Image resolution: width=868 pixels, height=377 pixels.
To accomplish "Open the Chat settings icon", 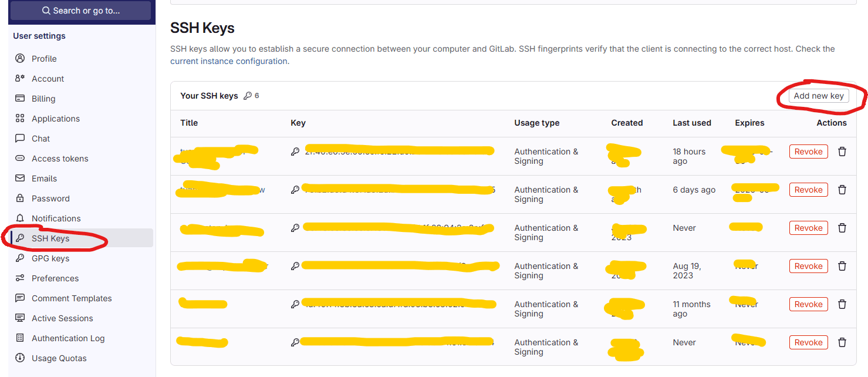I will pos(19,138).
